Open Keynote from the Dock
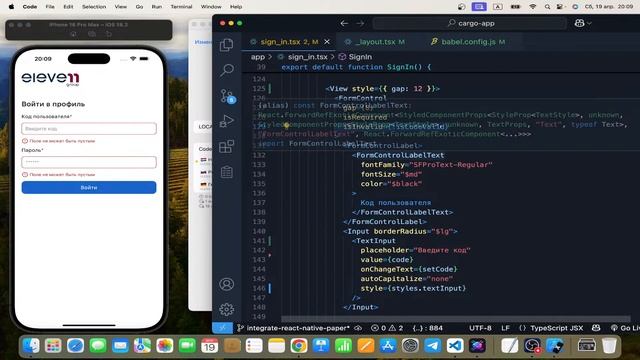This screenshot has height=360, width=640. tap(321, 346)
